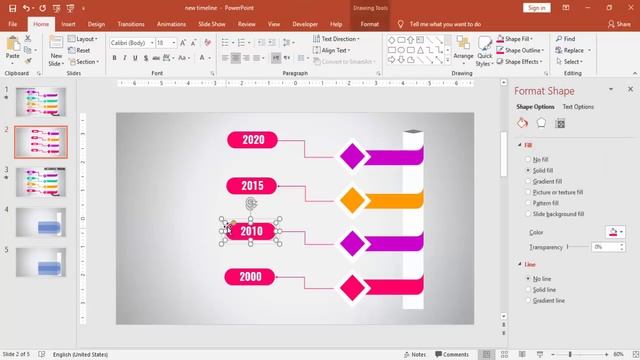Switch to Reading view icon
The height and width of the screenshot is (360, 640).
(x=522, y=354)
